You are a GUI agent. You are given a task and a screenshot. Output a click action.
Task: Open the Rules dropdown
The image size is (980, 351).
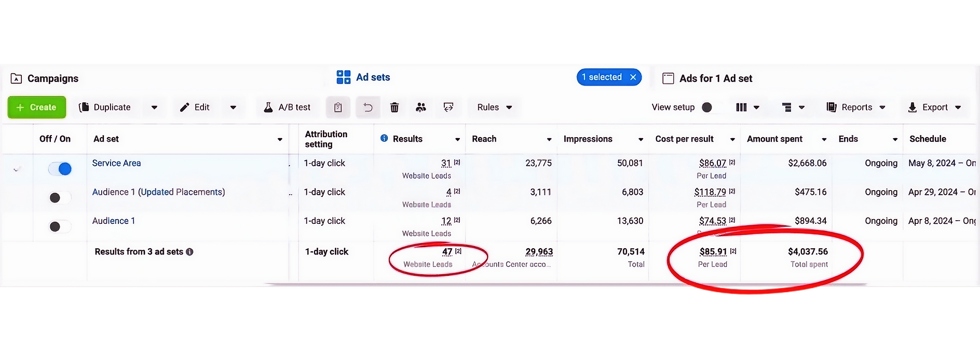point(494,107)
